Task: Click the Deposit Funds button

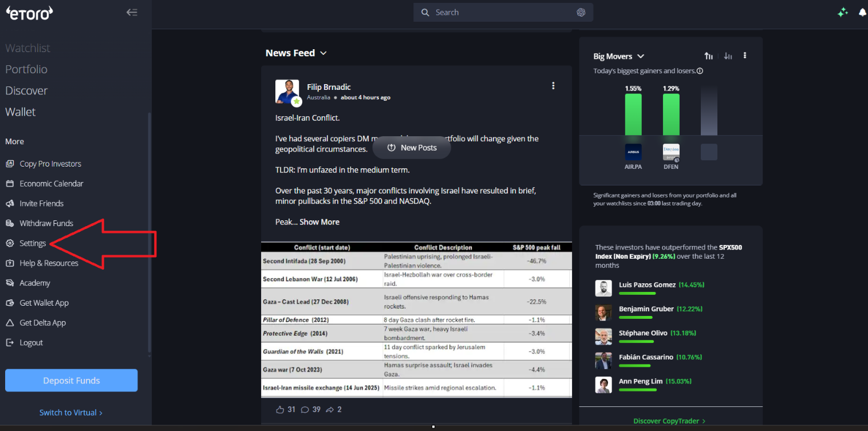Action: point(71,380)
